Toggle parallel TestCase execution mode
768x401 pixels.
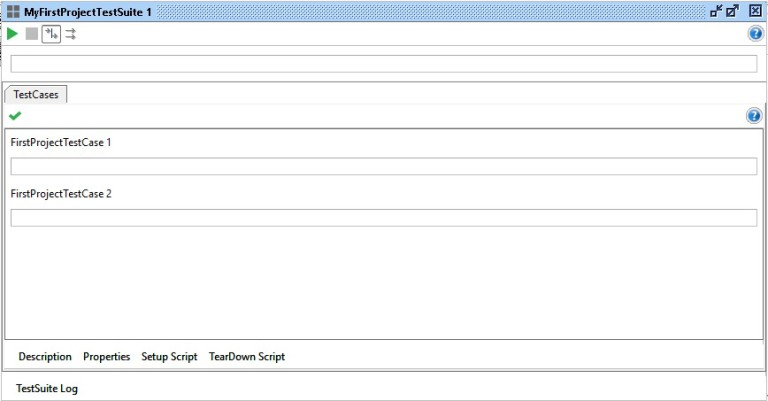click(71, 34)
